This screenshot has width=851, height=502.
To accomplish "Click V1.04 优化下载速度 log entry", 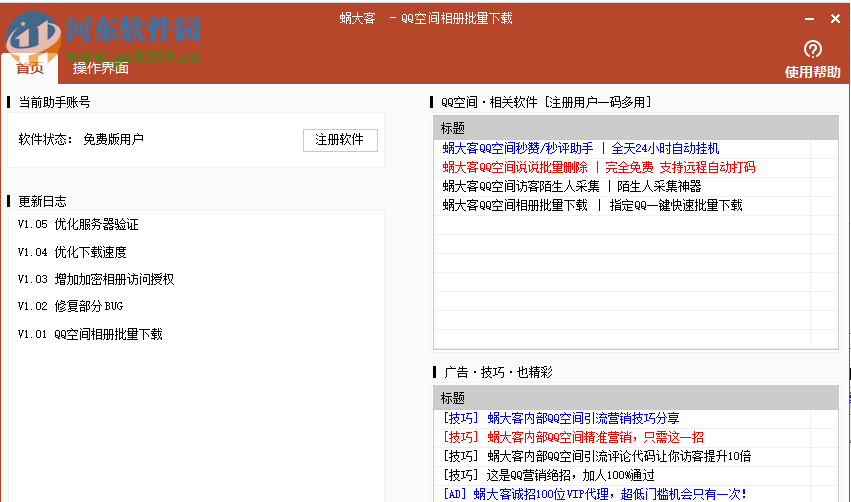I will [x=72, y=252].
